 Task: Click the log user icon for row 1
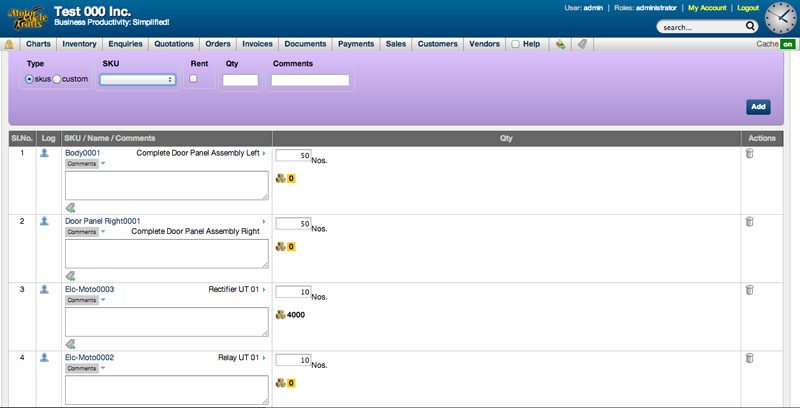point(44,153)
